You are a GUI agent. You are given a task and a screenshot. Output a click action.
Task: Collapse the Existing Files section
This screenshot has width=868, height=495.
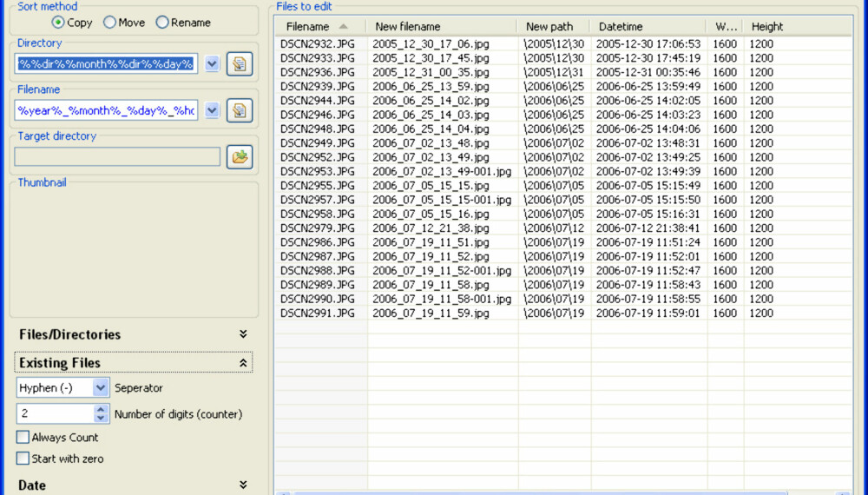133,363
